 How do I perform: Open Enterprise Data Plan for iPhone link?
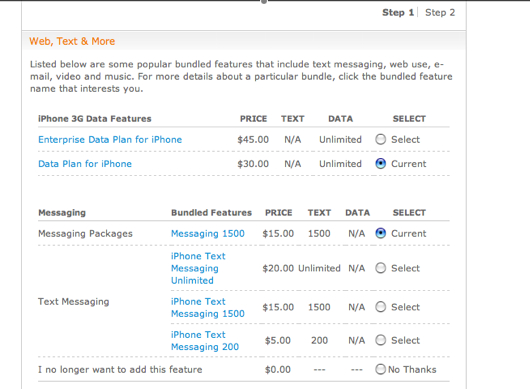tap(110, 140)
